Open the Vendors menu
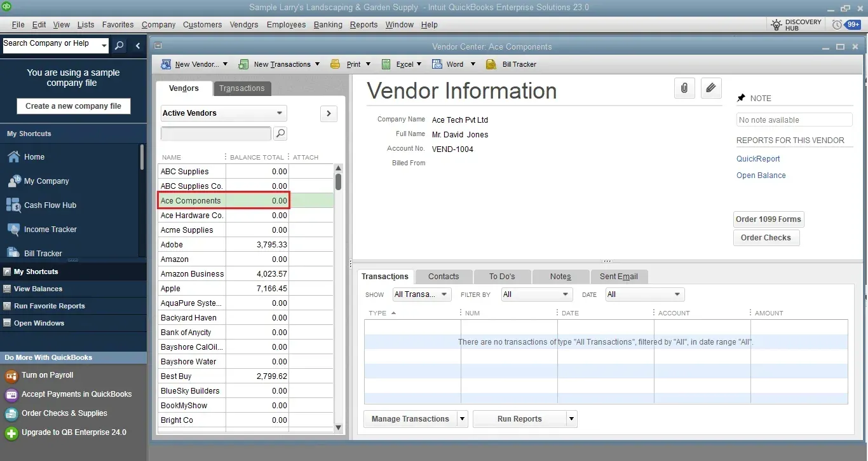This screenshot has width=868, height=461. pos(244,25)
